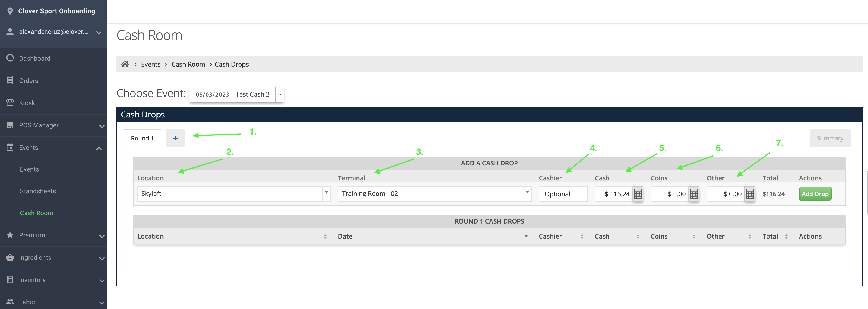This screenshot has height=309, width=868.
Task: Sort Round 1 drops by Coins arrows
Action: coord(694,237)
